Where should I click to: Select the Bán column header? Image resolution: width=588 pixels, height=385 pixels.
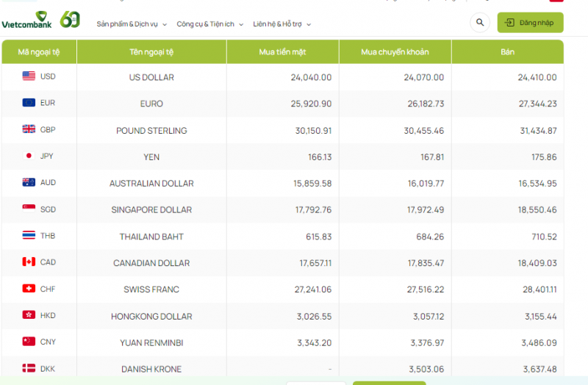507,52
